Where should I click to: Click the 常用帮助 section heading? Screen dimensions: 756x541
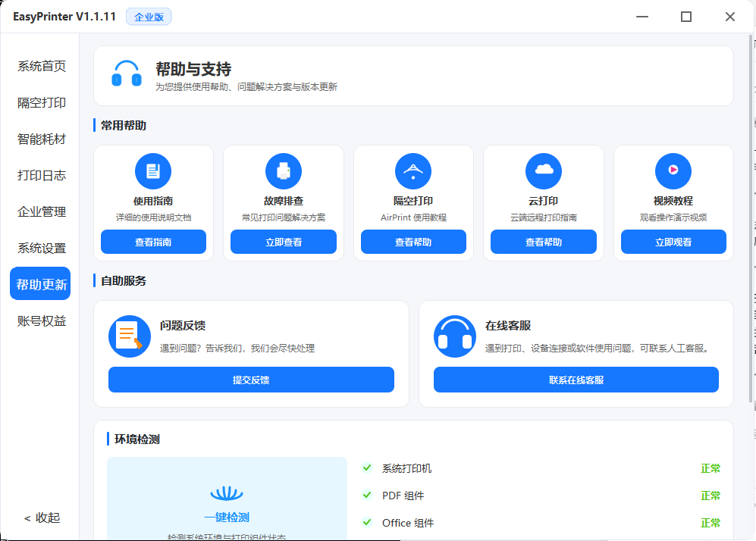coord(124,126)
